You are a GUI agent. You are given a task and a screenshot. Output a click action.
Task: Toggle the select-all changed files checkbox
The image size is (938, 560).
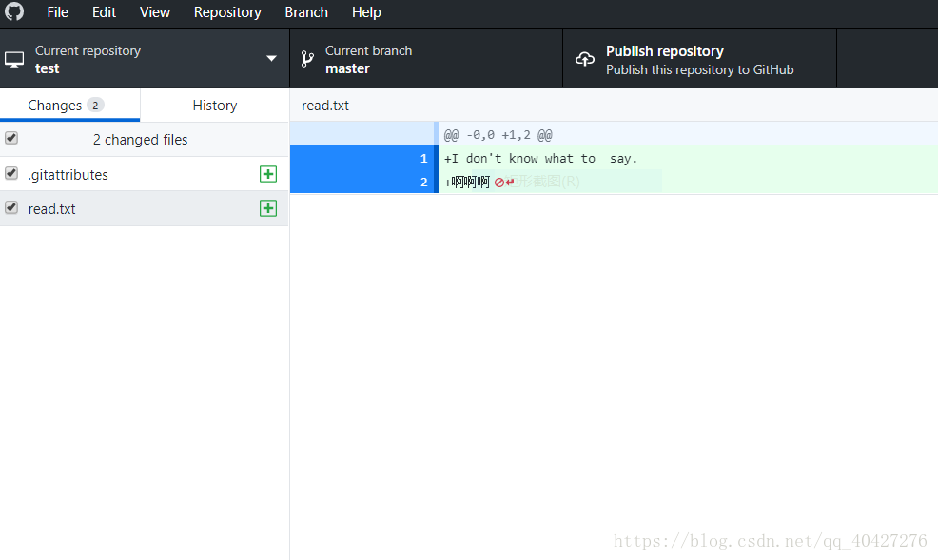coord(11,138)
